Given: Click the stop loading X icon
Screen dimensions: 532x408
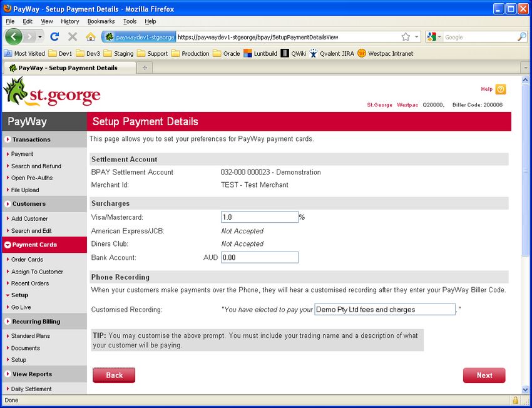Looking at the screenshot, I should point(72,37).
